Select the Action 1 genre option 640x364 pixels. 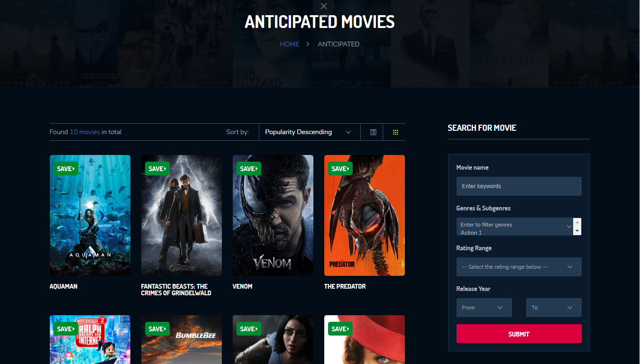[471, 233]
